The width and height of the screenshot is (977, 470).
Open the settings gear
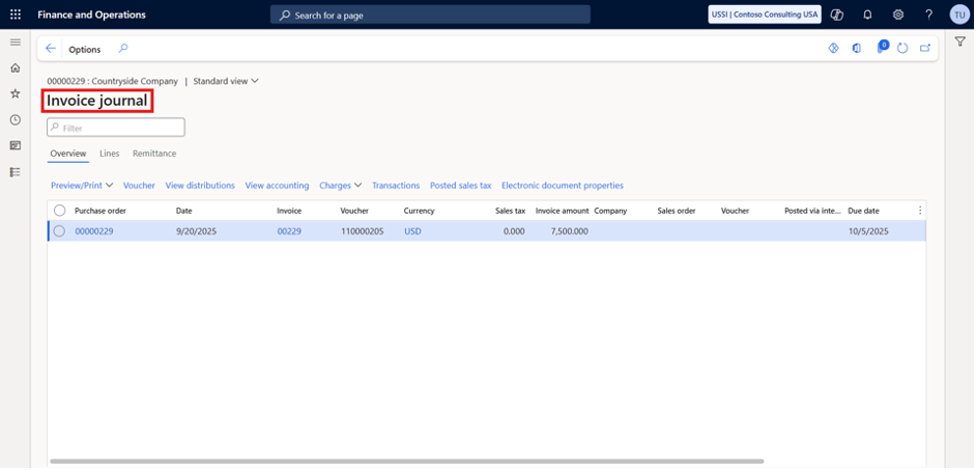(898, 14)
